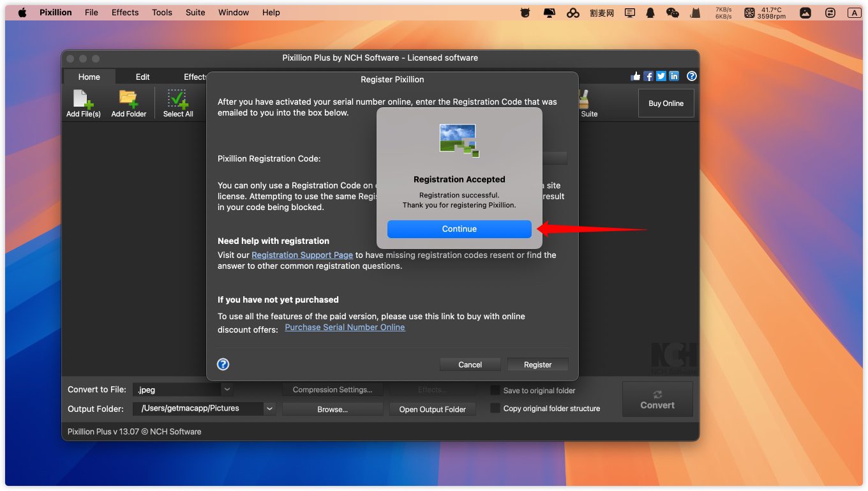Viewport: 868px width, 491px height.
Task: Open the Twitter share icon
Action: [661, 76]
